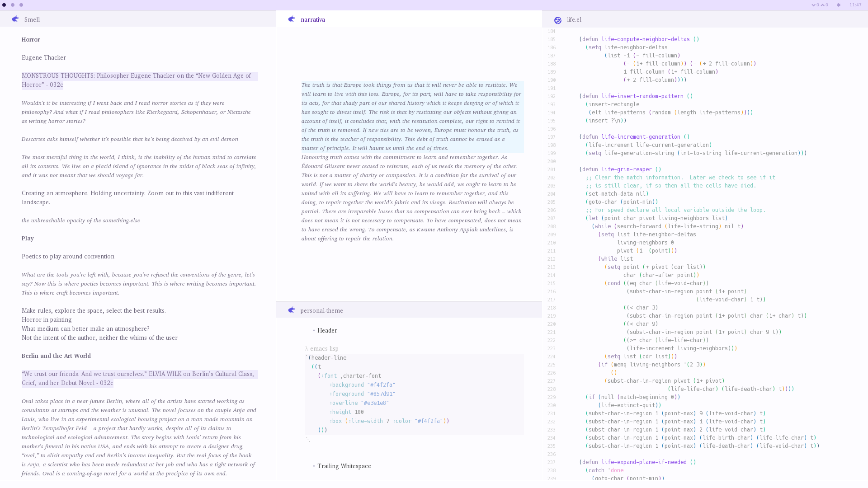This screenshot has width=868, height=488.
Task: Click the asterisk icon in top bar
Action: point(839,5)
